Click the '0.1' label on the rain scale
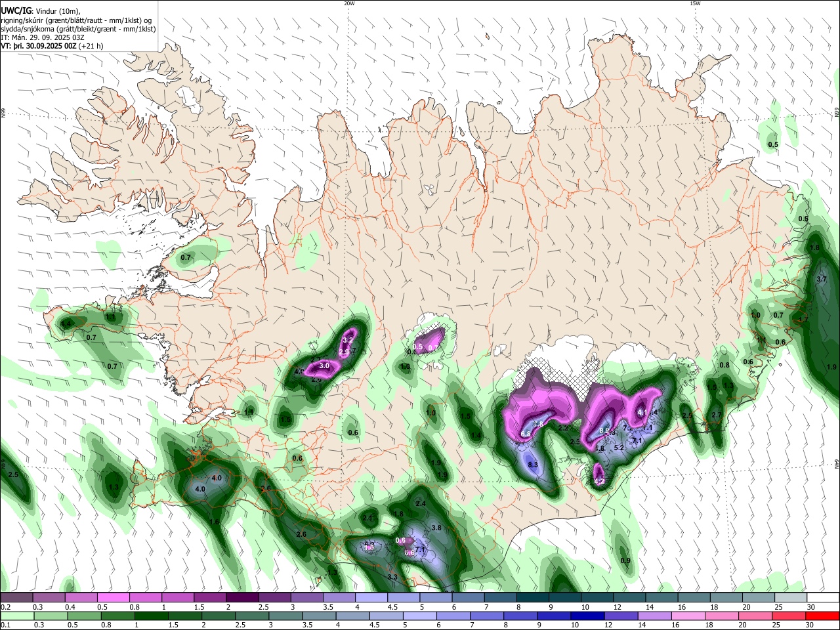This screenshot has width=840, height=630. point(6,625)
